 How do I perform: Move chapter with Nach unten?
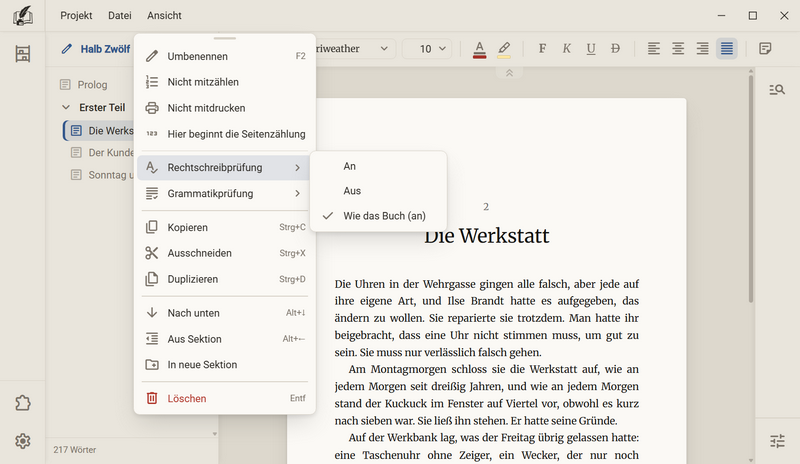coord(223,313)
